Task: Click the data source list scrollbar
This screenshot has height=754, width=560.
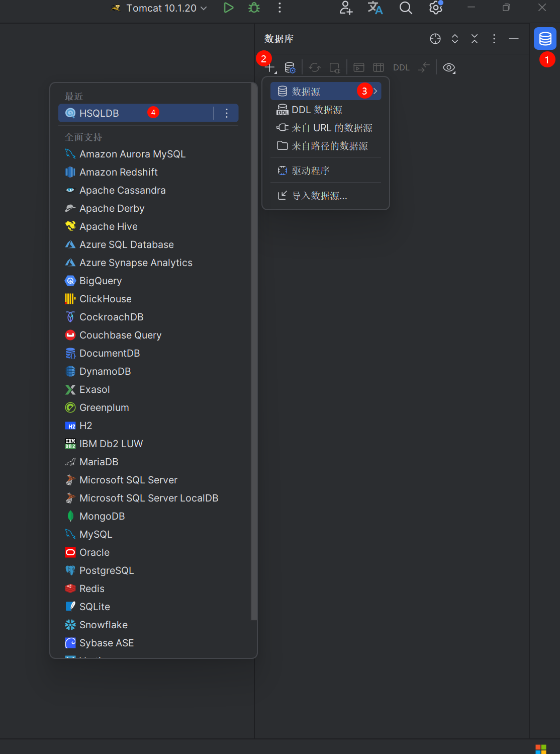Action: pos(254,352)
